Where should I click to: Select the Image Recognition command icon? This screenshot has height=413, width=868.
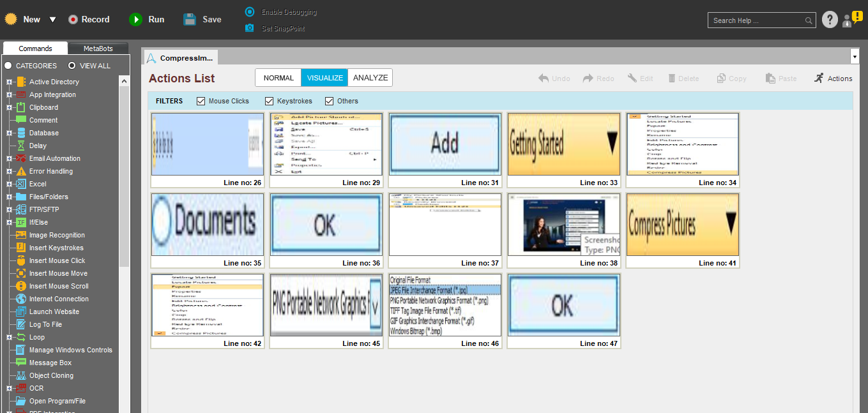point(21,235)
